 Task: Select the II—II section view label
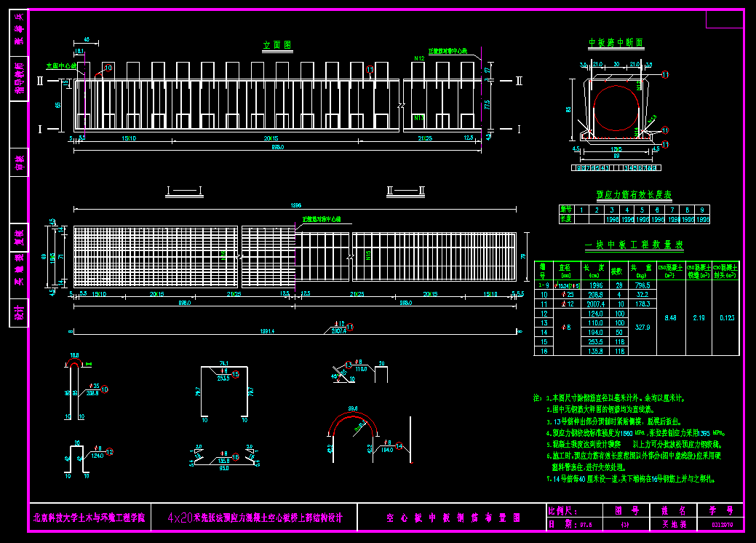[406, 191]
